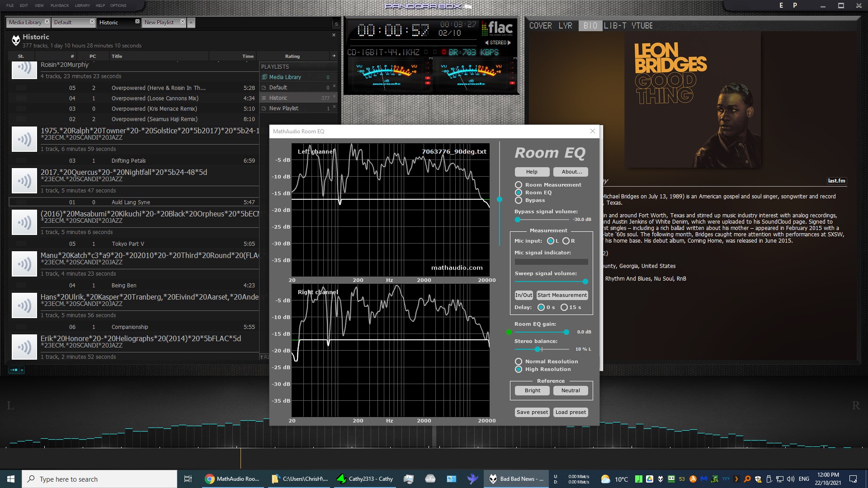
Task: Close the Historic panel with the small x
Action: (334, 35)
